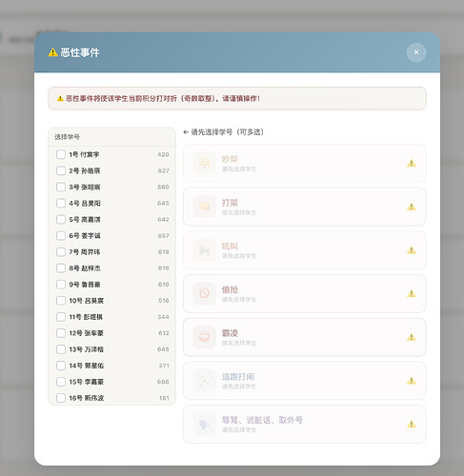Image resolution: width=464 pixels, height=476 pixels.
Task: Click the 霸凌 card's face icon
Action: point(204,337)
